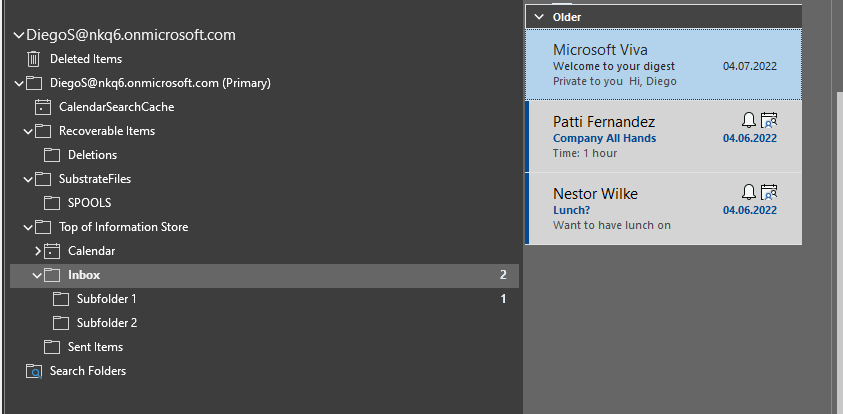Click the Deletions folder icon
The width and height of the screenshot is (843, 414).
(52, 155)
